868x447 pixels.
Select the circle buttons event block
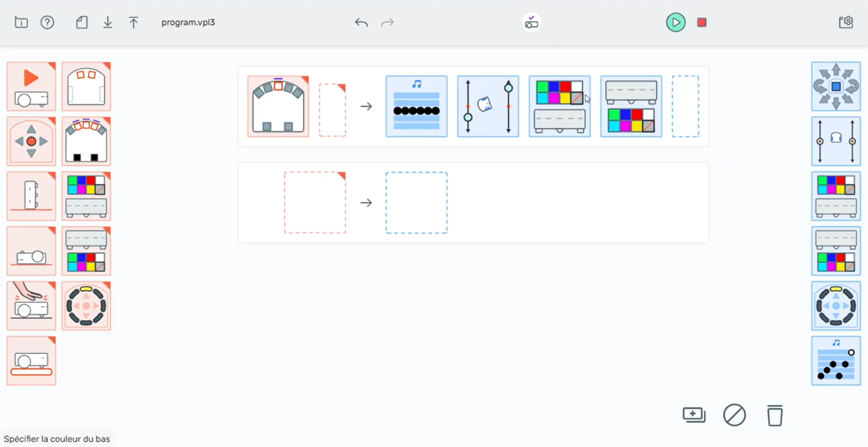point(86,306)
